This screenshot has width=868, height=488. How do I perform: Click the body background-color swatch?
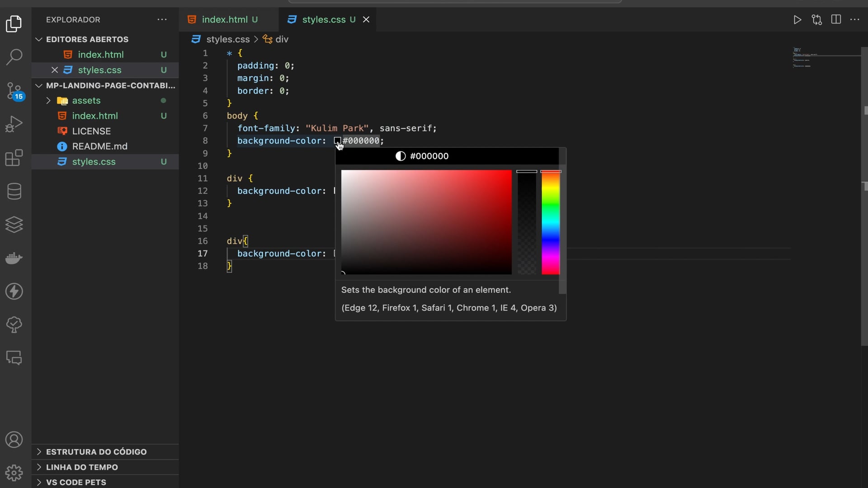coord(337,141)
